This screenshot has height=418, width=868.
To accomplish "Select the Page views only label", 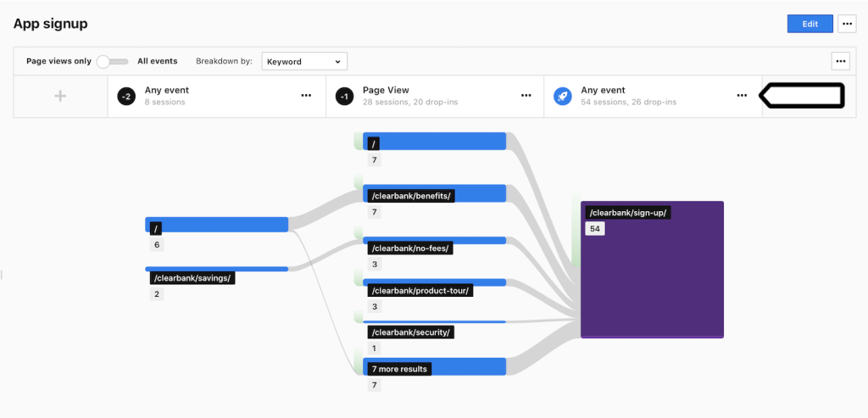I will [x=58, y=61].
